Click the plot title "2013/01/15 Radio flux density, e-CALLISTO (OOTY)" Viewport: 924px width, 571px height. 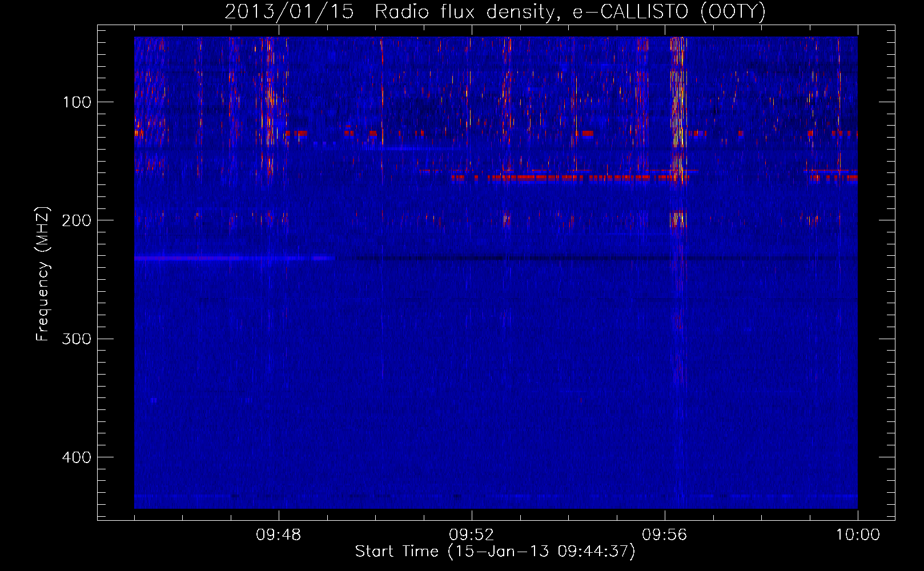[x=495, y=11]
